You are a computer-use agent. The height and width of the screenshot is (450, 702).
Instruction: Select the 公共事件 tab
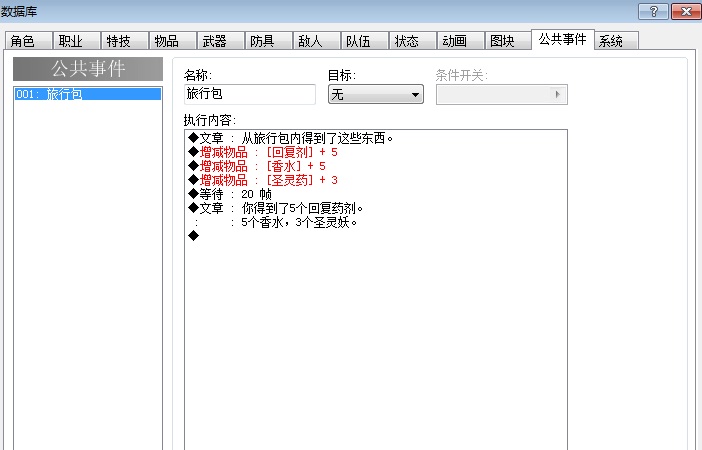tap(563, 39)
